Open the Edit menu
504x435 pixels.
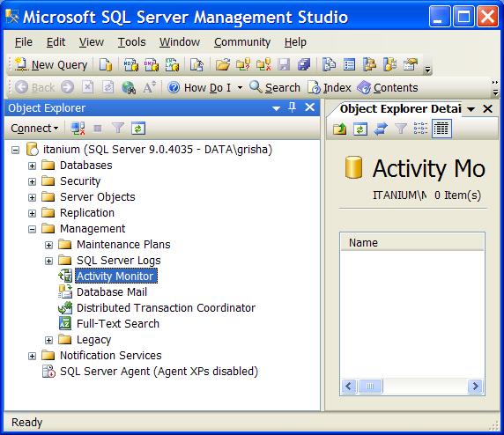click(x=56, y=42)
